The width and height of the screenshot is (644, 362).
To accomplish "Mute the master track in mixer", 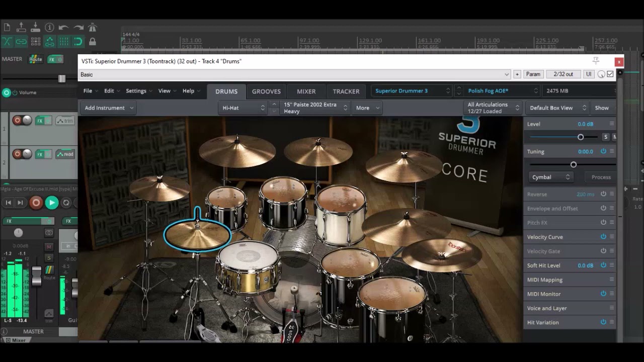I will [x=49, y=247].
